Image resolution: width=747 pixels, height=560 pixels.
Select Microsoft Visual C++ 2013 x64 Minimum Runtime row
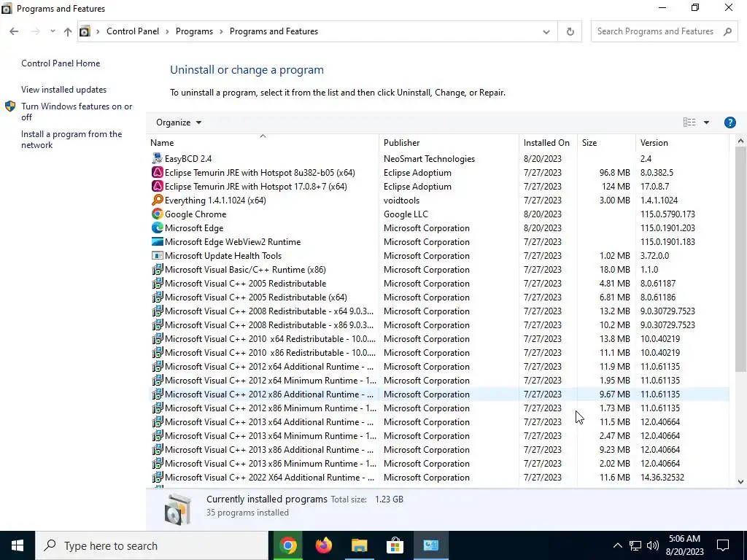pyautogui.click(x=438, y=435)
